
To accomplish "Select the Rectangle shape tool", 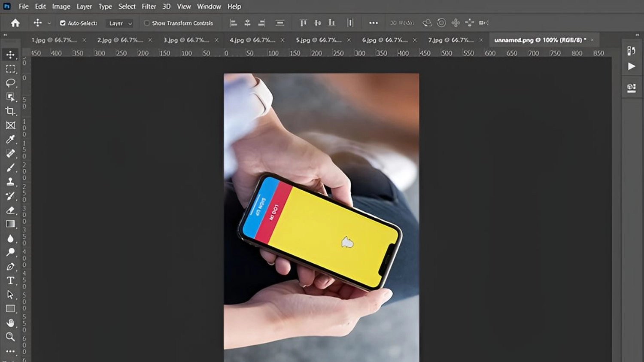I will point(11,308).
